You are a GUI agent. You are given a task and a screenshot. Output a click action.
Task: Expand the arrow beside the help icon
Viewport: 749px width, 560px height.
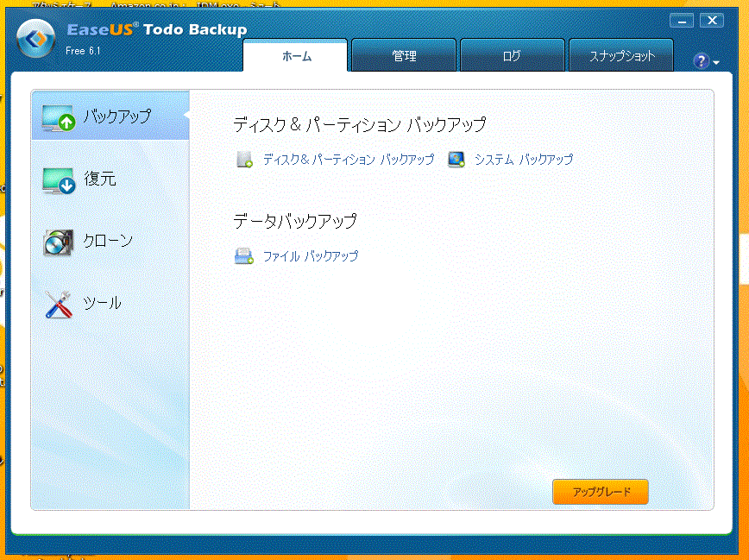point(715,63)
